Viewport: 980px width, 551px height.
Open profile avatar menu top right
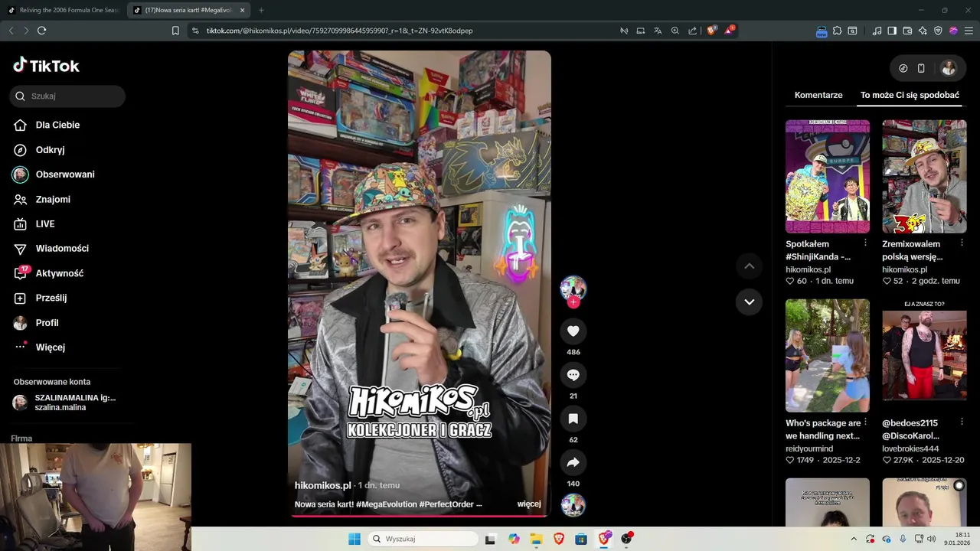949,68
